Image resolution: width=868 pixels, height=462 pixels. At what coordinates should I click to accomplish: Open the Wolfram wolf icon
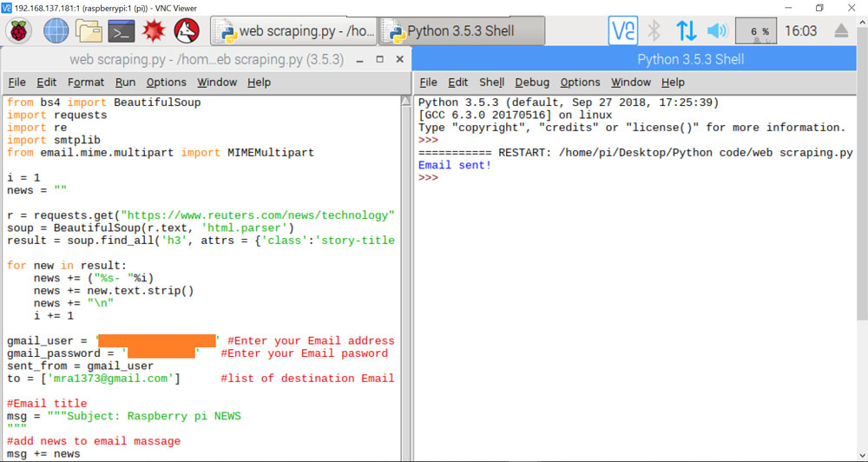click(187, 31)
